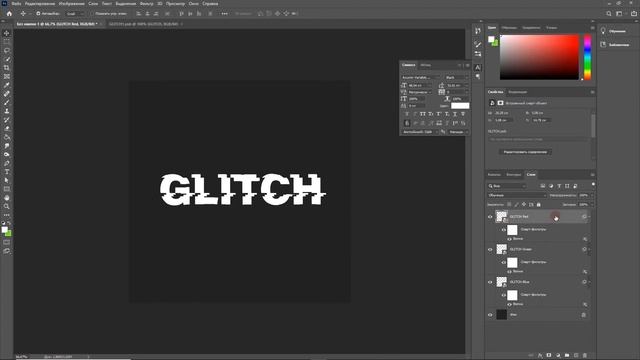
Task: Open the layer filter type dropdown
Action: 507,186
